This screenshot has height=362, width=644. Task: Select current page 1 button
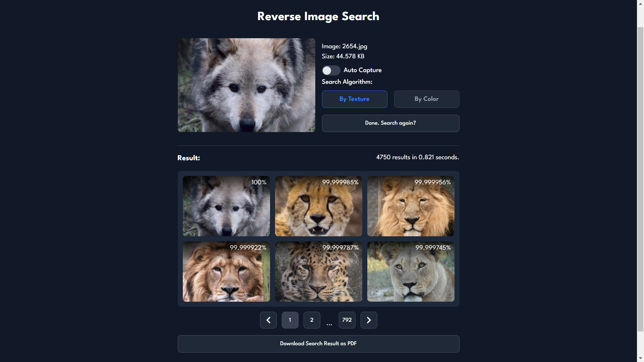coord(290,320)
